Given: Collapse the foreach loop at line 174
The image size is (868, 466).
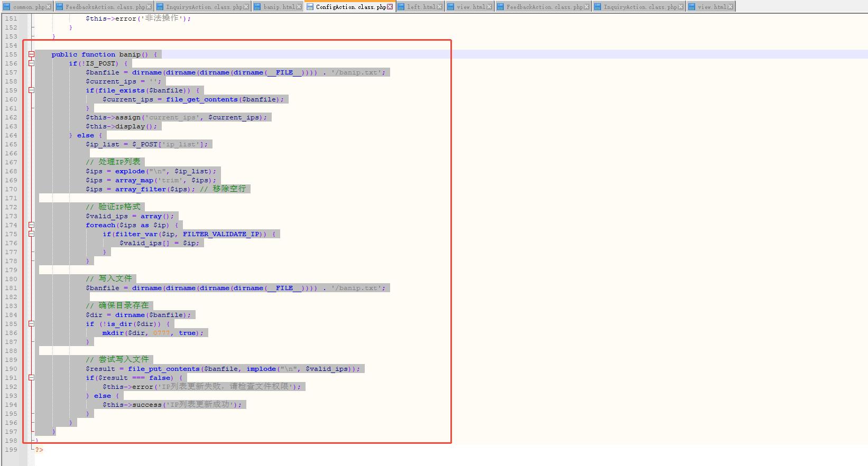Looking at the screenshot, I should [x=32, y=225].
